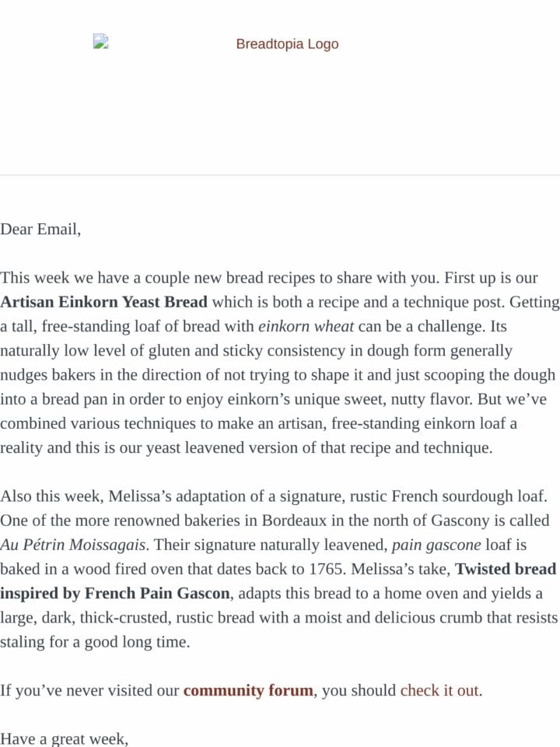Click the italic 'Au Pétrin Moissagais' bakery name
The width and height of the screenshot is (560, 747).
[x=73, y=545]
